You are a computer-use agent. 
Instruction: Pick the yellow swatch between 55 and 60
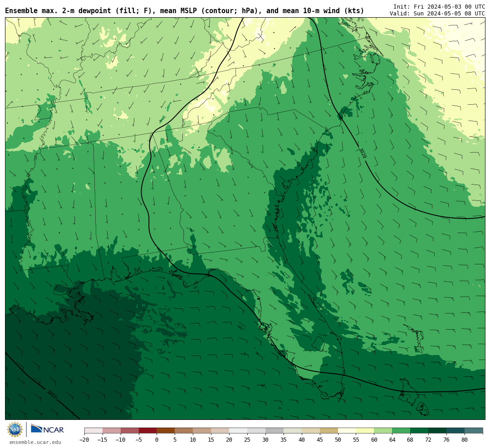(365, 431)
